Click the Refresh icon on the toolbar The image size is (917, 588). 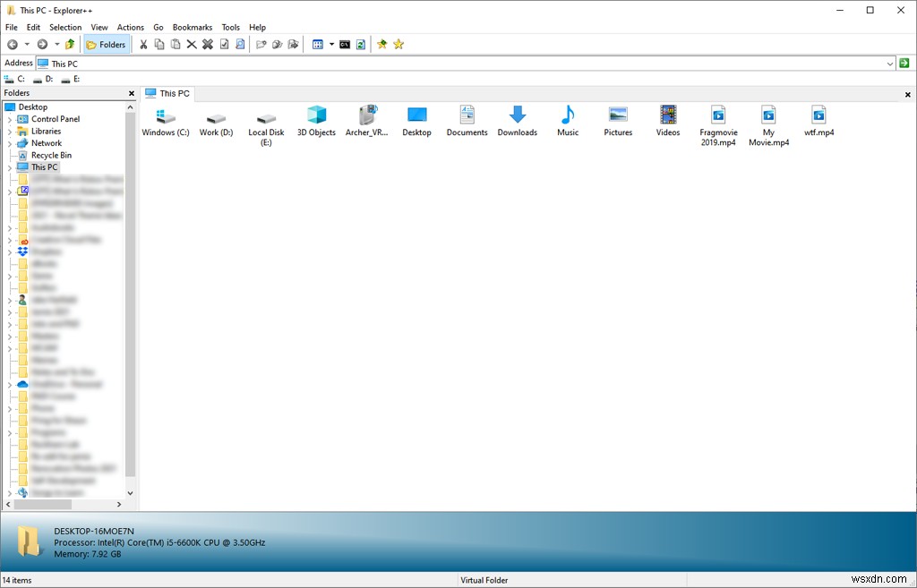coord(360,44)
